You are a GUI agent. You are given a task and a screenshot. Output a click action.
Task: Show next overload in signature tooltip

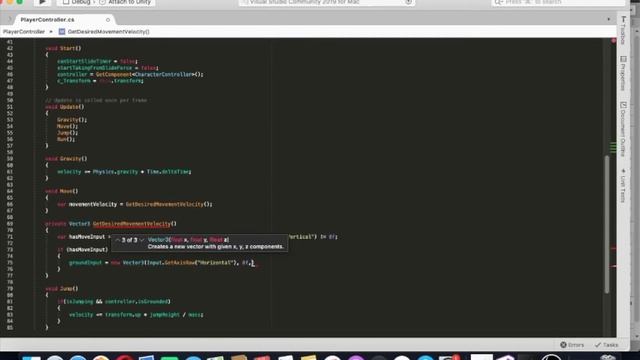click(142, 240)
